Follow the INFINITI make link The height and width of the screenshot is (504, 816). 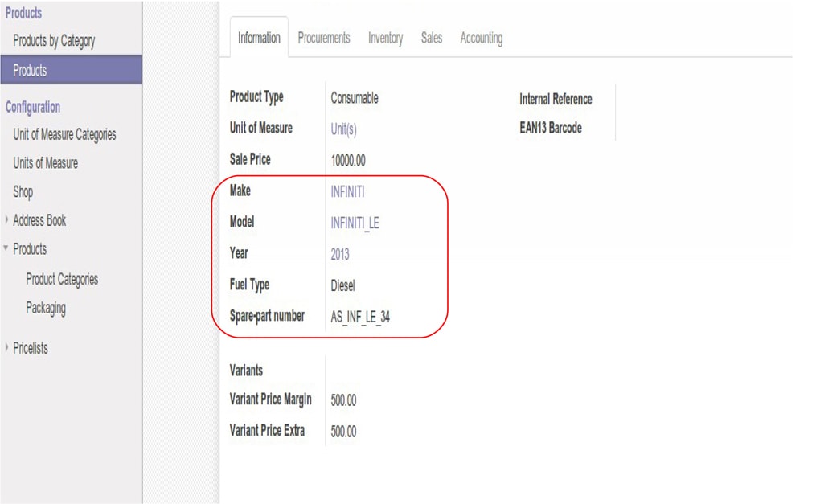pos(347,192)
